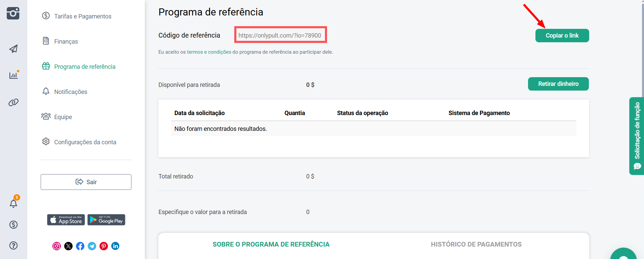Click the Onlypult camera logo icon

click(x=13, y=13)
